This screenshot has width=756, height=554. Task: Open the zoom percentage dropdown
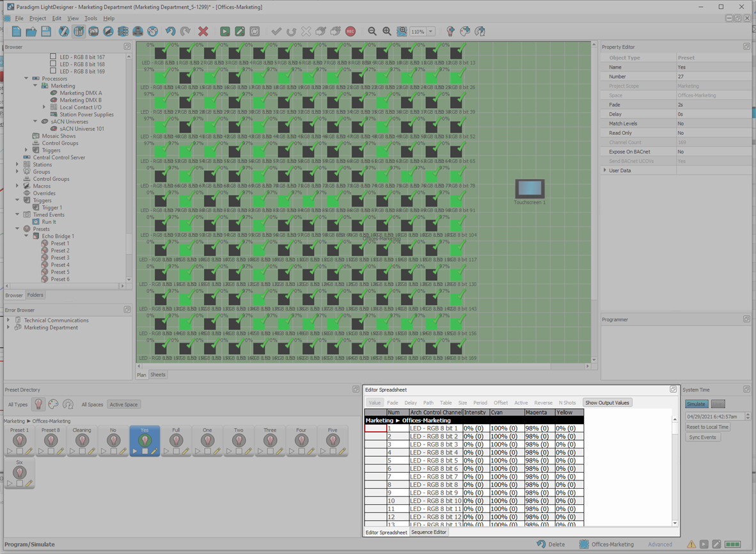pyautogui.click(x=431, y=32)
